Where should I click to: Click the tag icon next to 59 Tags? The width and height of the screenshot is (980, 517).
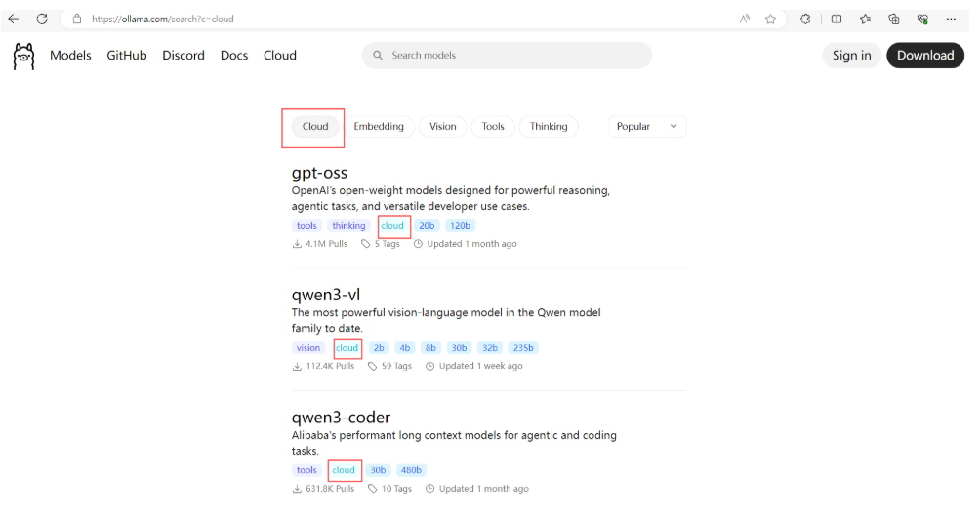(x=373, y=366)
